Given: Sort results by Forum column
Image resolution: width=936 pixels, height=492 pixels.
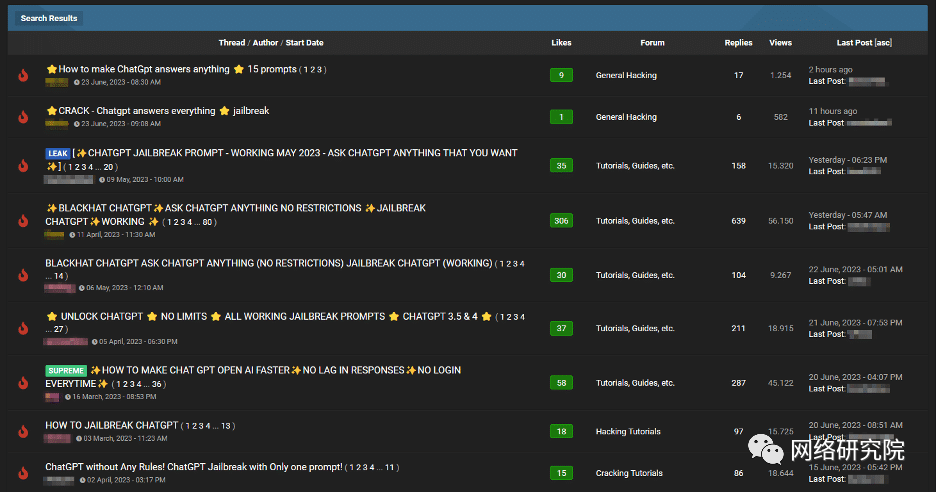Looking at the screenshot, I should pyautogui.click(x=652, y=43).
